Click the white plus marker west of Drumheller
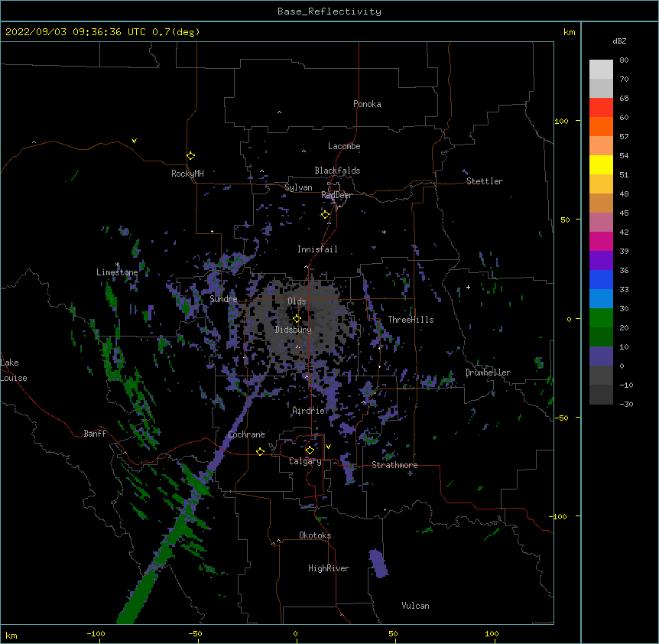 468,287
